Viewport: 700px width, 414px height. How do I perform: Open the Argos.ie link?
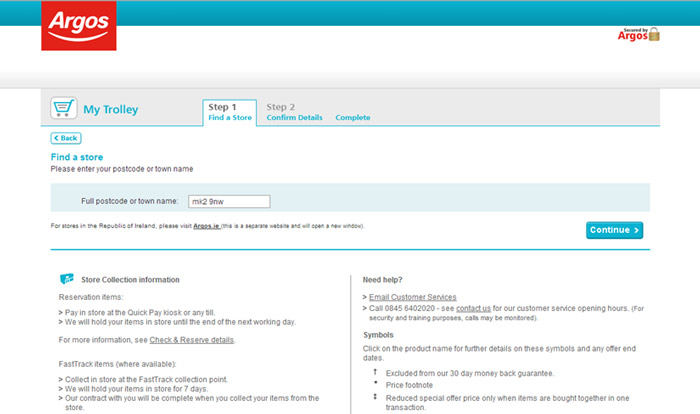(206, 226)
